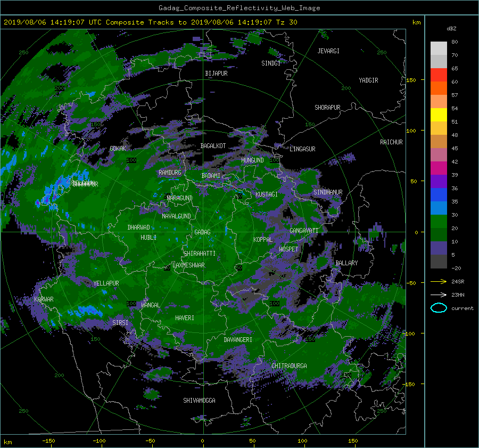Pick the dark orange swatch between 60 and 57
Viewport: 479px width, 448px height.
pos(439,88)
